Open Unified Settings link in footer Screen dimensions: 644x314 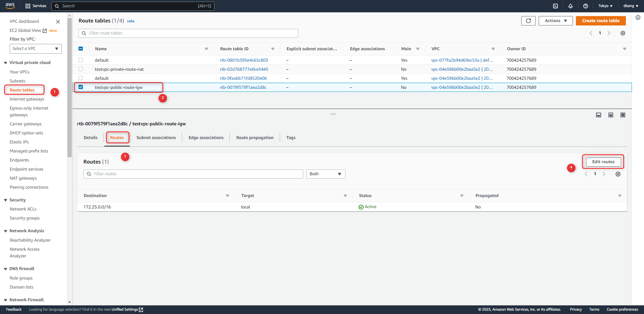coord(127,310)
